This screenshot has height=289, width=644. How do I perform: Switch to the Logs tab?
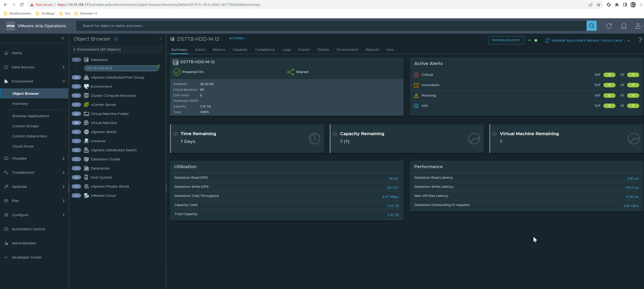click(286, 50)
